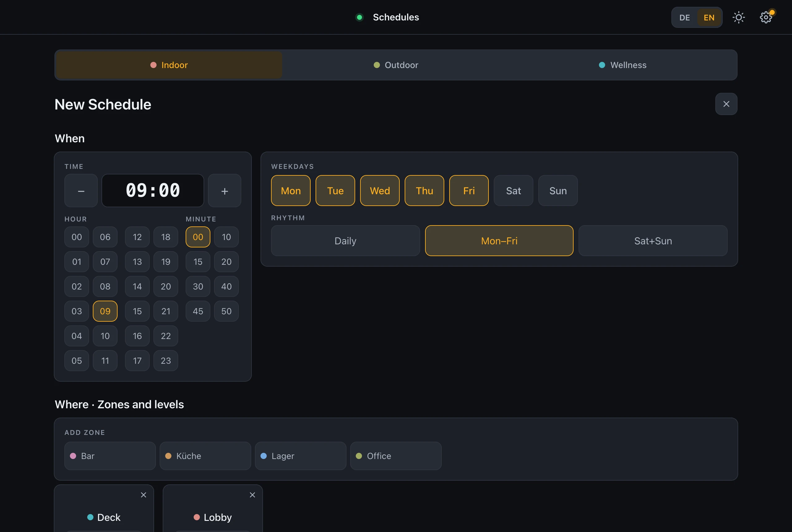
Task: Select minute 00 chip
Action: [198, 237]
